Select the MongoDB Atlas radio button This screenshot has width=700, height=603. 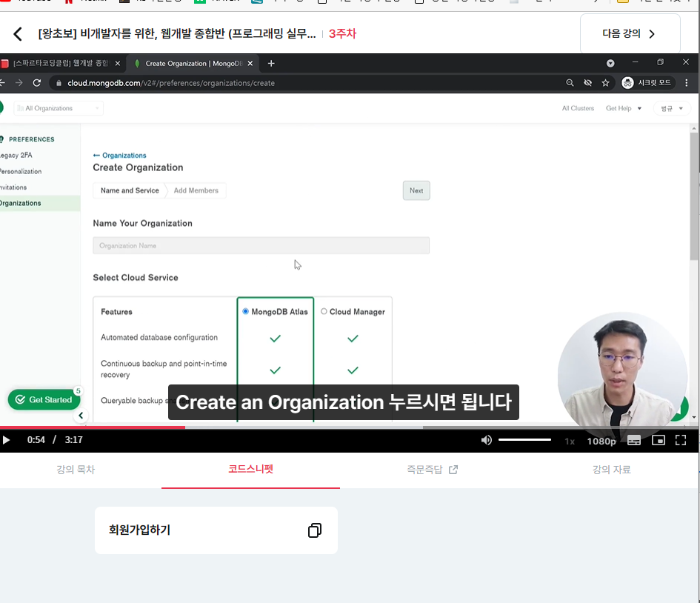pyautogui.click(x=245, y=312)
